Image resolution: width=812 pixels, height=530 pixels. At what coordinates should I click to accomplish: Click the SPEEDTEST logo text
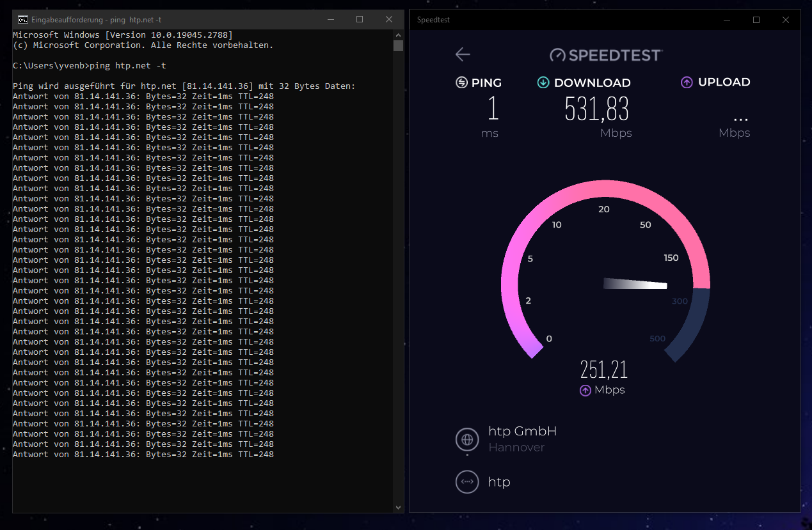[x=615, y=55]
